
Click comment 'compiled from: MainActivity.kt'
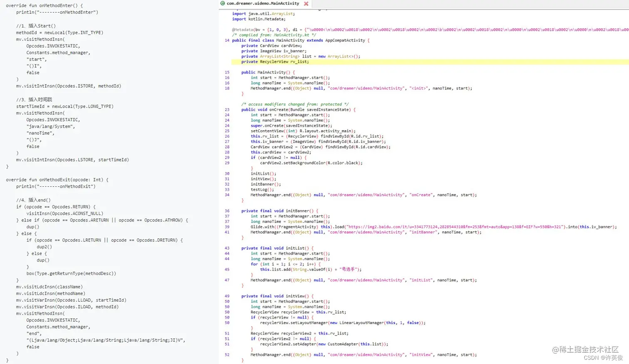click(x=274, y=35)
